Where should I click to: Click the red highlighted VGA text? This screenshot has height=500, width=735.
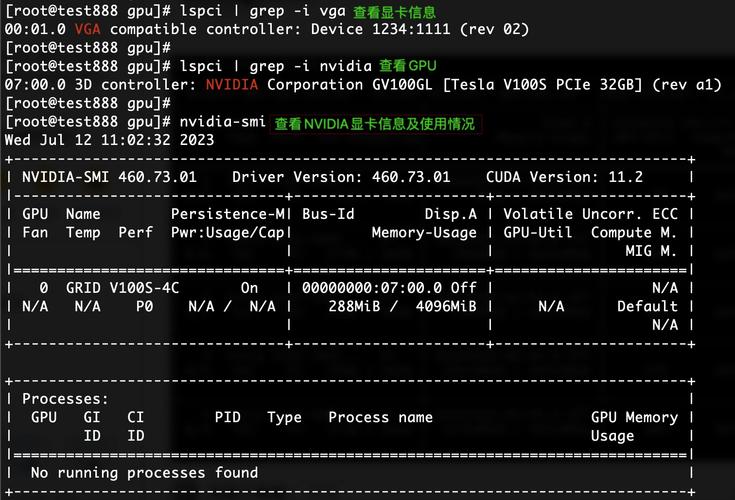click(87, 29)
